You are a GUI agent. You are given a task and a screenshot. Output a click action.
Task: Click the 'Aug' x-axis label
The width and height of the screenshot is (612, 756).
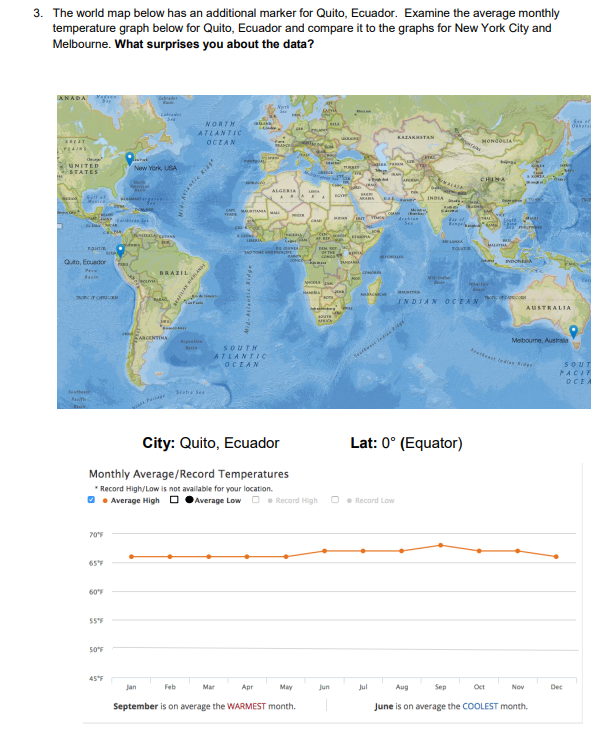[x=402, y=687]
